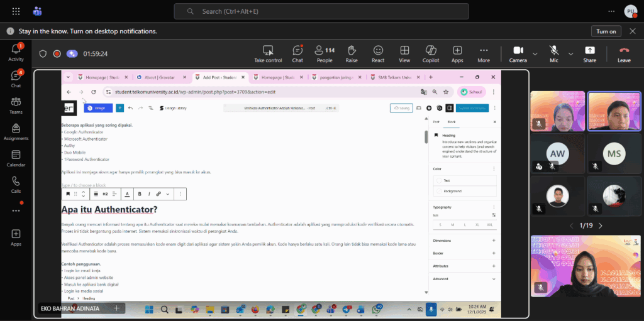Open Apps in the Teams sidebar
Screen dimensions: 644x321
(x=16, y=237)
